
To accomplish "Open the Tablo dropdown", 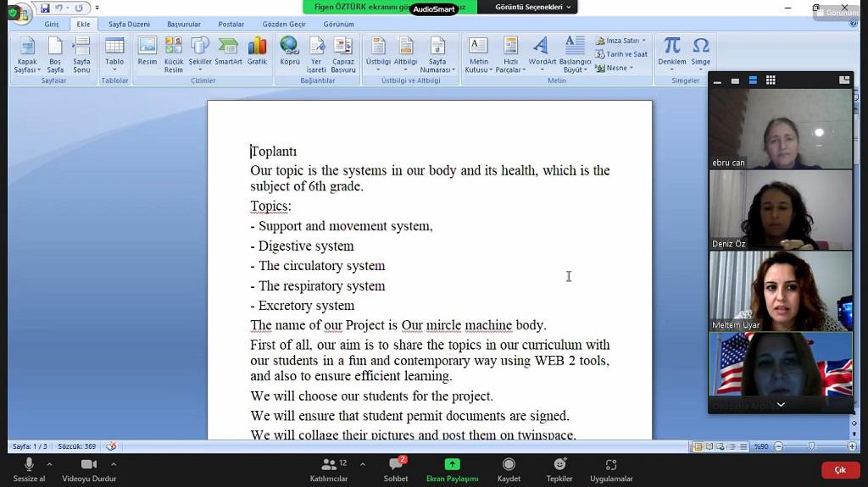I will pos(114,53).
